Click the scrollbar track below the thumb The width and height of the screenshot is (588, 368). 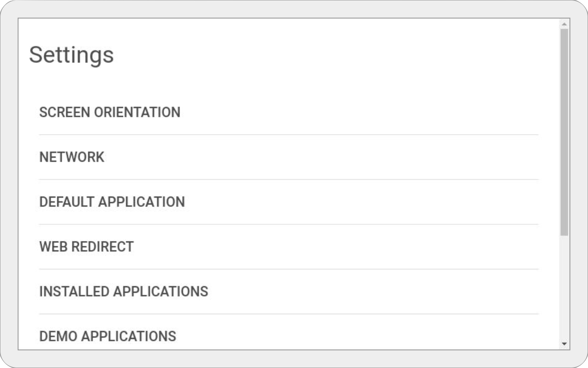point(564,289)
